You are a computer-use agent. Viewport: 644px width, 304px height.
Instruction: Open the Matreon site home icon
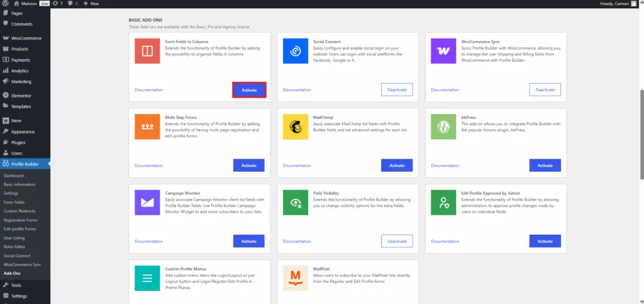tap(16, 3)
